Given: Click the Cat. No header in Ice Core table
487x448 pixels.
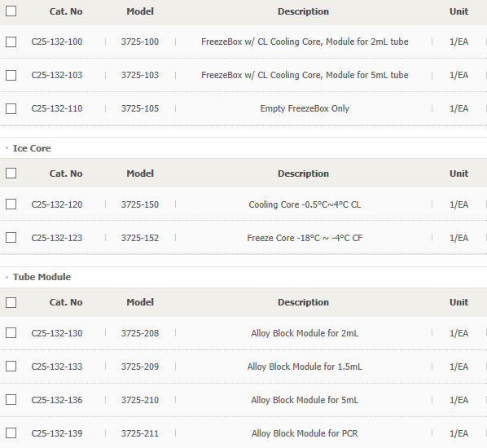Looking at the screenshot, I should click(x=66, y=173).
